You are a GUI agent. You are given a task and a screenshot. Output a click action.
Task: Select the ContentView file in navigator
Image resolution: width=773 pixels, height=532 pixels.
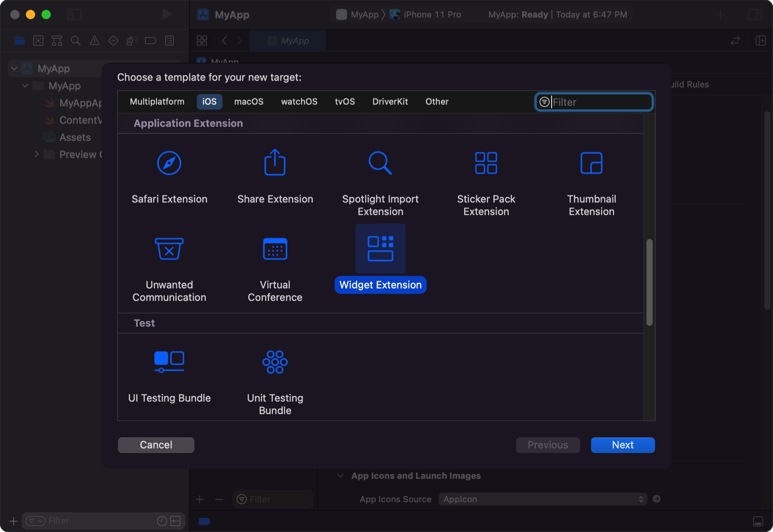click(x=73, y=120)
